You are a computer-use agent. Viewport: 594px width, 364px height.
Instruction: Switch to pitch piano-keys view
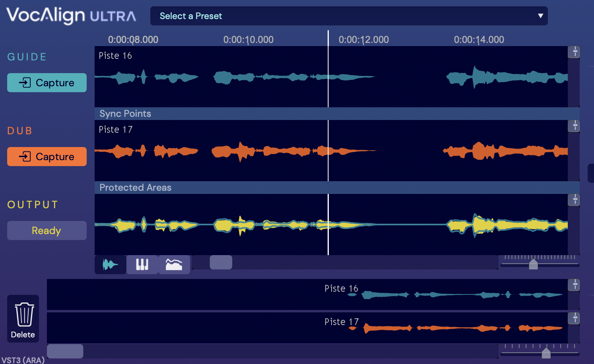pos(142,264)
